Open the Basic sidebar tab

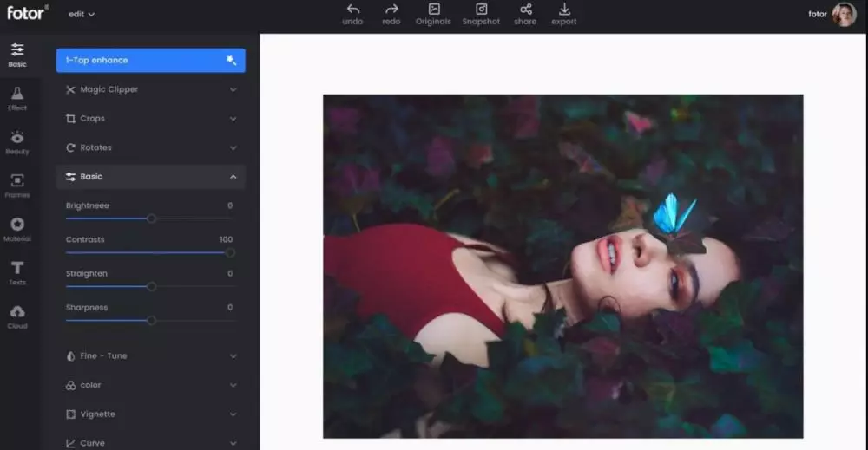click(17, 55)
